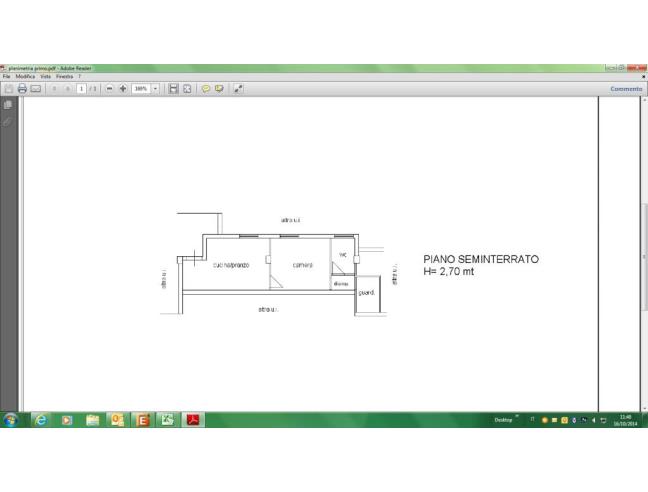This screenshot has height=492, width=648.
Task: Click the zoom out minus button
Action: tap(110, 88)
